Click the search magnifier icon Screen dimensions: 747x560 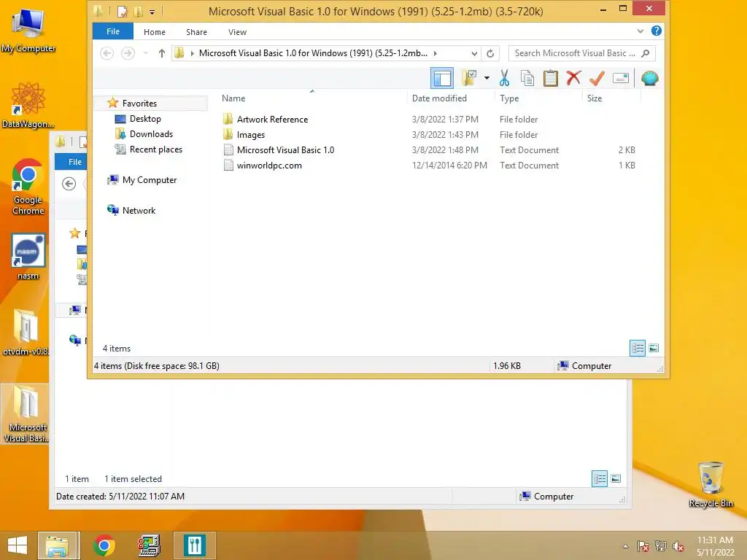646,53
